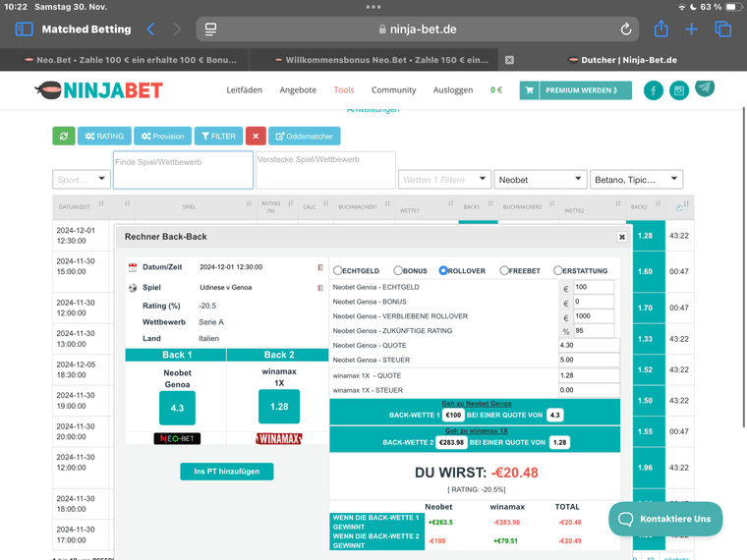Go back with Safari's back arrow
The image size is (747, 560).
pyautogui.click(x=150, y=29)
